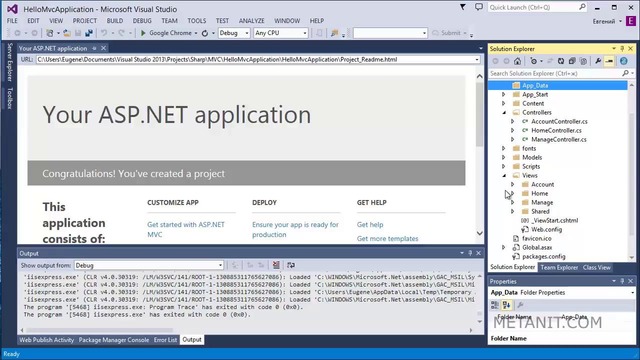The height and width of the screenshot is (360, 640).
Task: Click the notifications flag icon in title bar
Action: (x=463, y=7)
